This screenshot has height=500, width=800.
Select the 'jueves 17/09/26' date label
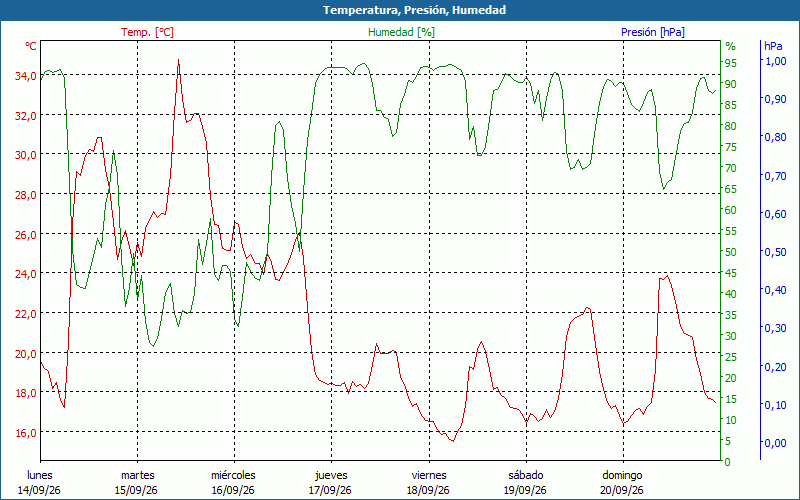coord(331,483)
